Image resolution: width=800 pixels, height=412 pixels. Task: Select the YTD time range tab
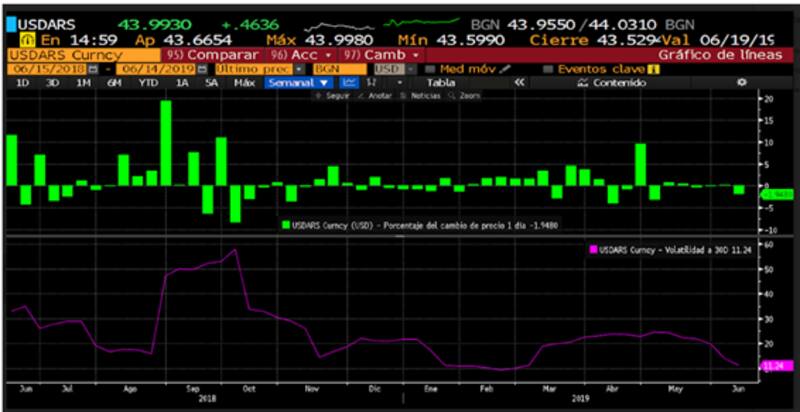coord(148,83)
